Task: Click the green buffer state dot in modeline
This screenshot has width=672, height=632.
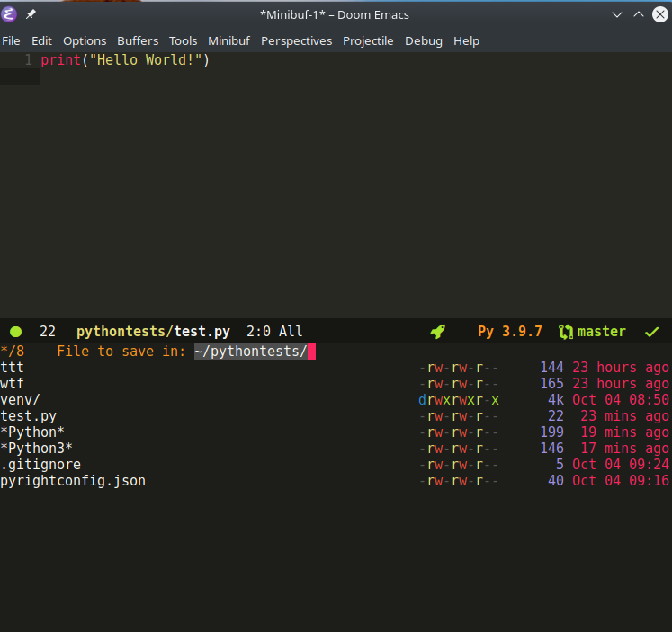Action: point(16,332)
